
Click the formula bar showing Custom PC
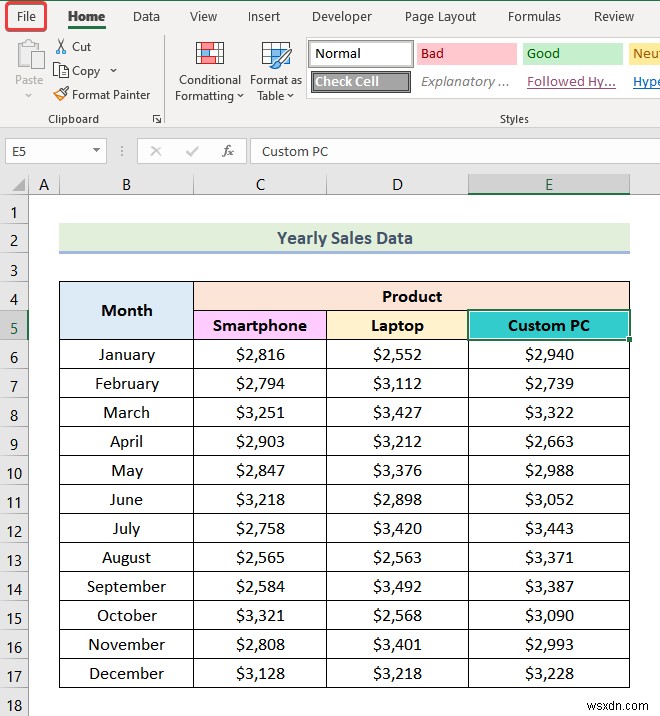point(457,151)
